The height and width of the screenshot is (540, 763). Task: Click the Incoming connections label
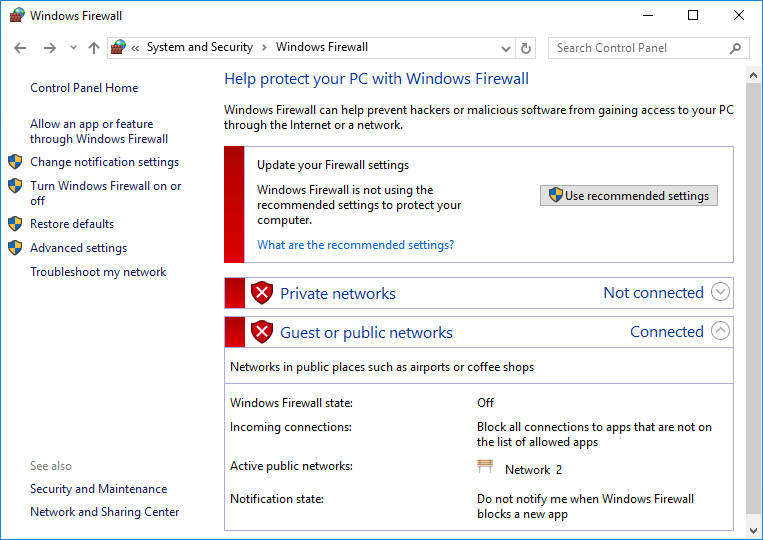291,427
